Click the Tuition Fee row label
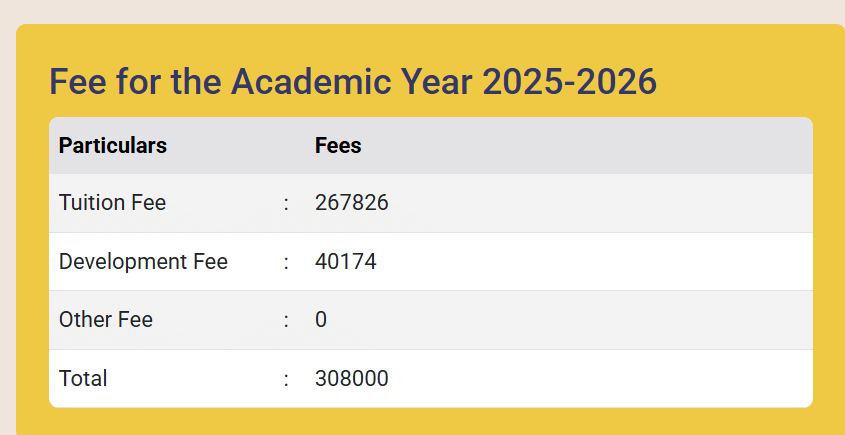Screen dimensions: 845x435 [x=112, y=203]
